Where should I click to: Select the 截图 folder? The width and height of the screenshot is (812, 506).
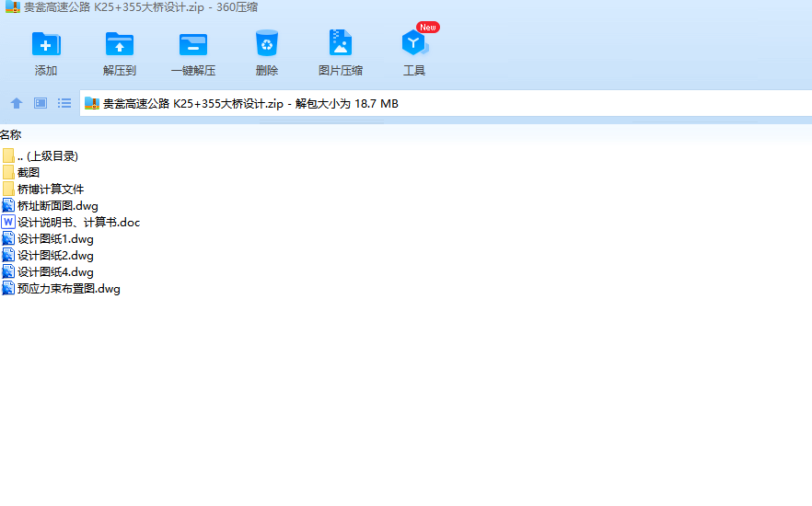point(21,172)
